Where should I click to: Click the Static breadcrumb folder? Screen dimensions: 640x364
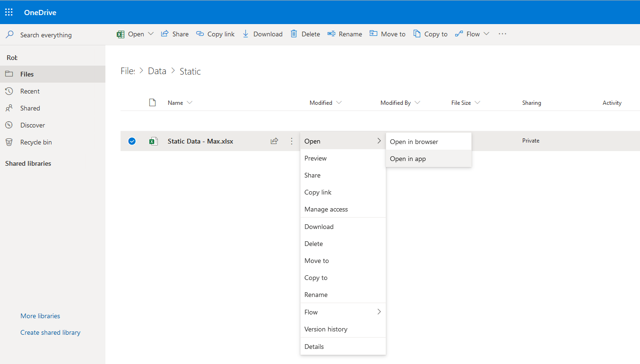point(190,71)
